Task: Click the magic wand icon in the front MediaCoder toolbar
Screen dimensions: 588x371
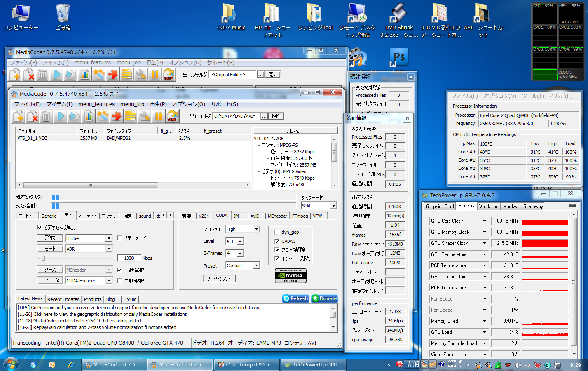Action: 102,116
